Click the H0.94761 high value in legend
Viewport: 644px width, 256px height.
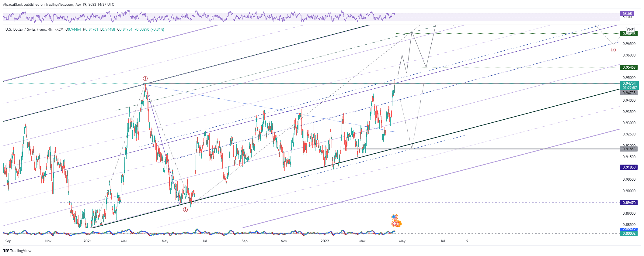91,29
